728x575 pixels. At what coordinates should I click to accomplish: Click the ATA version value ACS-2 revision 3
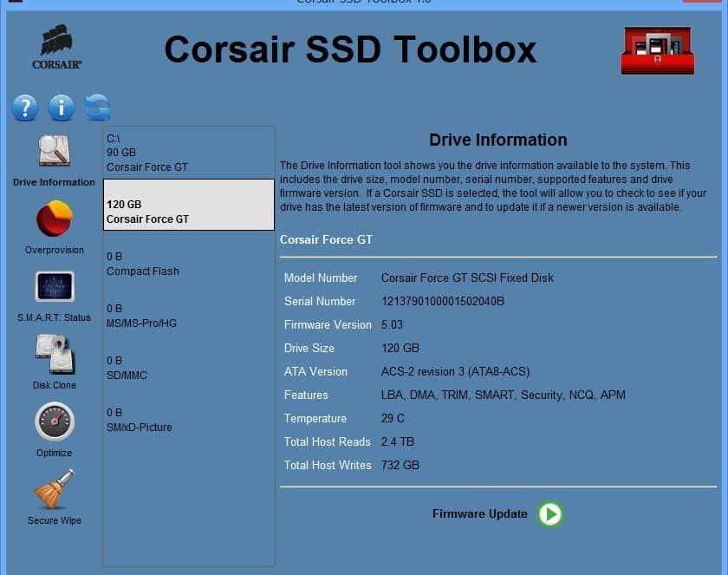pyautogui.click(x=455, y=371)
